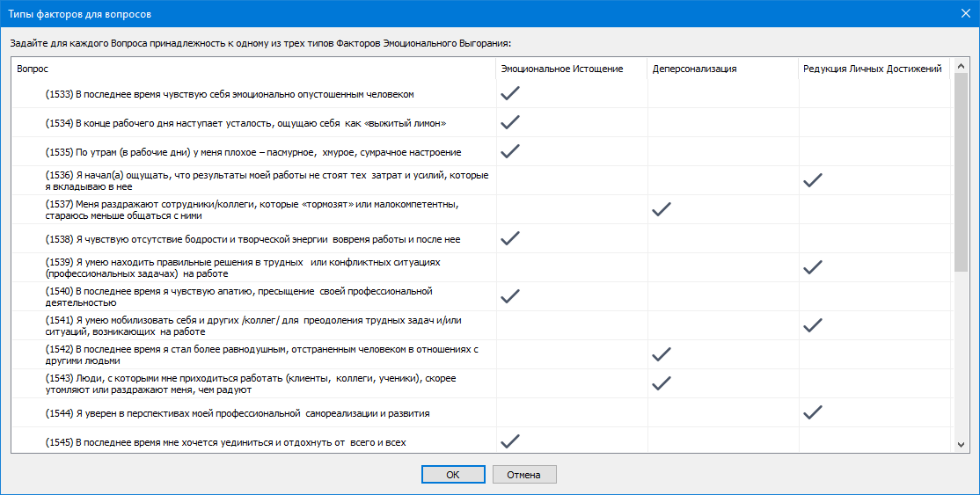Click the OK button
980x495 pixels.
click(452, 475)
